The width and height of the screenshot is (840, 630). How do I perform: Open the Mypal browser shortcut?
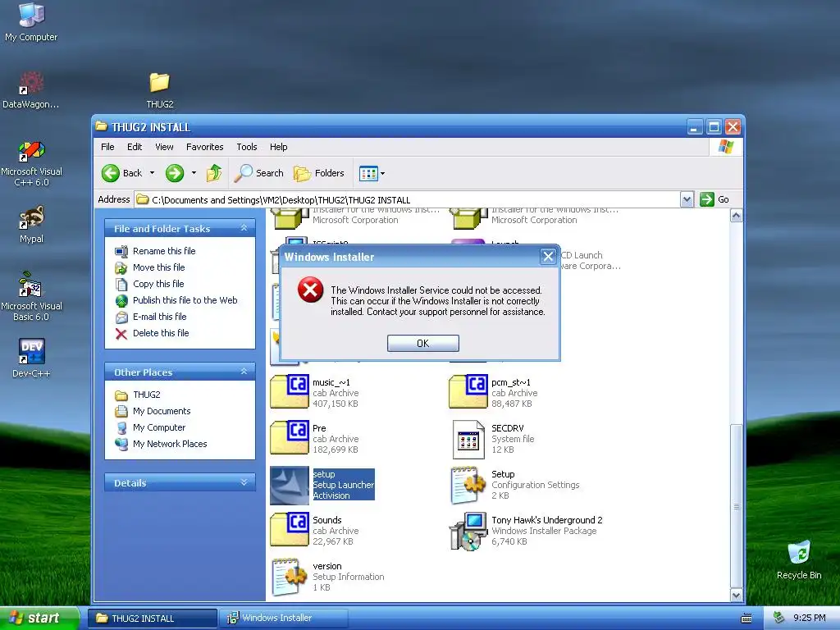click(31, 224)
